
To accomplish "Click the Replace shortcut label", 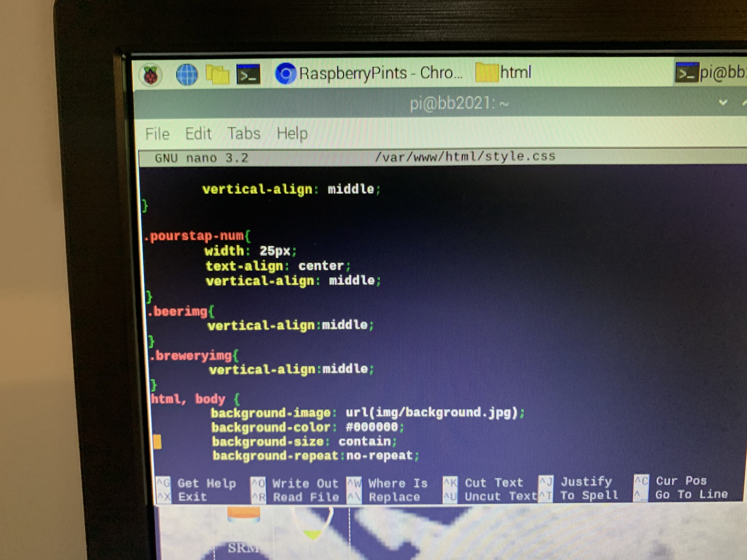I will click(394, 497).
